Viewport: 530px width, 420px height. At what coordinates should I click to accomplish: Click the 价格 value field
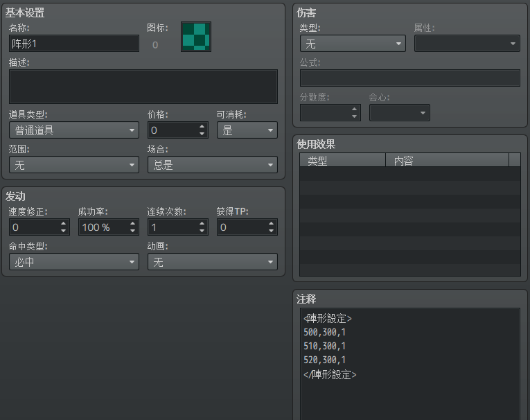click(173, 130)
